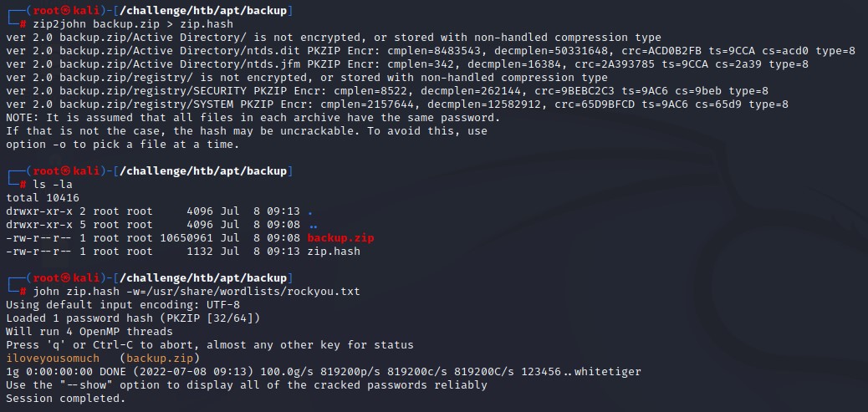Click the skull icon in third prompt
The width and height of the screenshot is (868, 412).
pyautogui.click(x=66, y=277)
